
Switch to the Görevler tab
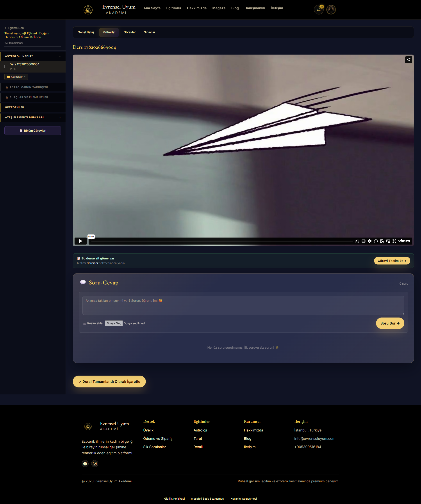pos(130,32)
